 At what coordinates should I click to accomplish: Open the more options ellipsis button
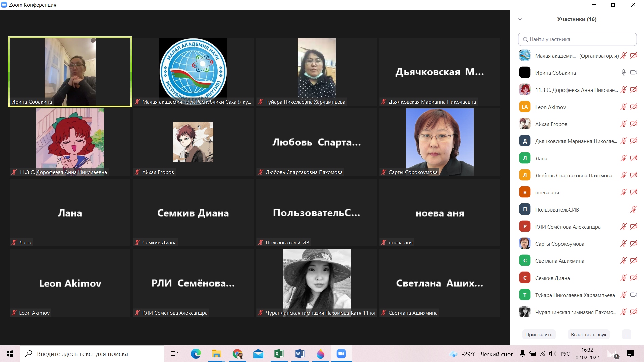(x=626, y=335)
